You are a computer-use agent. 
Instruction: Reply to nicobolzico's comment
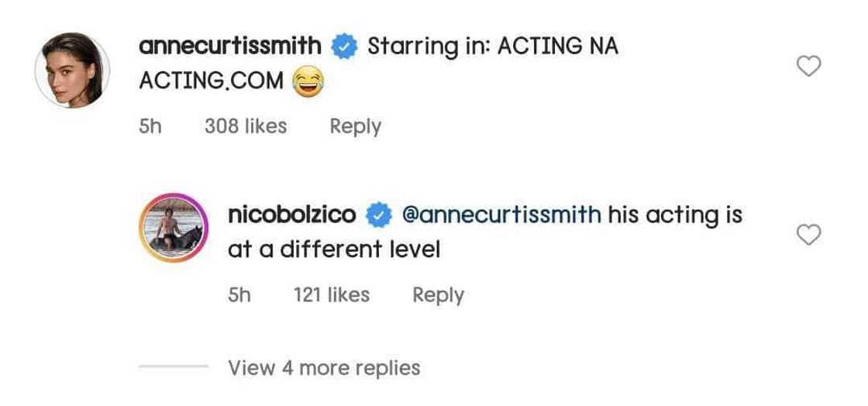pyautogui.click(x=438, y=295)
